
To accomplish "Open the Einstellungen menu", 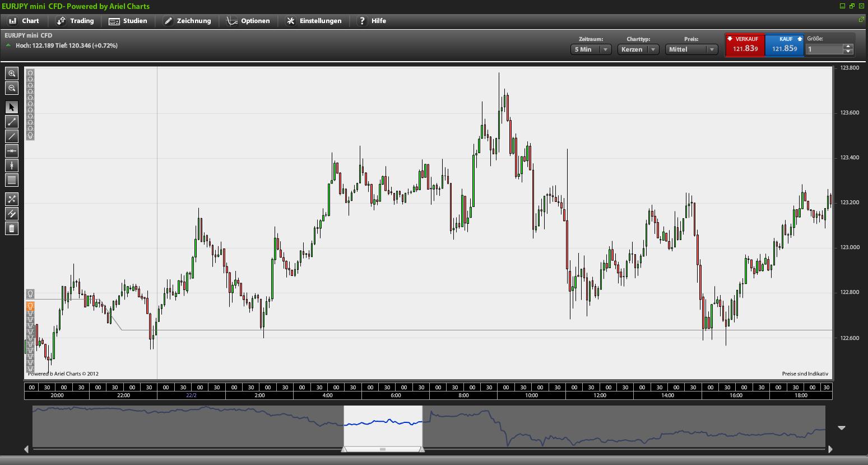I will tap(314, 21).
